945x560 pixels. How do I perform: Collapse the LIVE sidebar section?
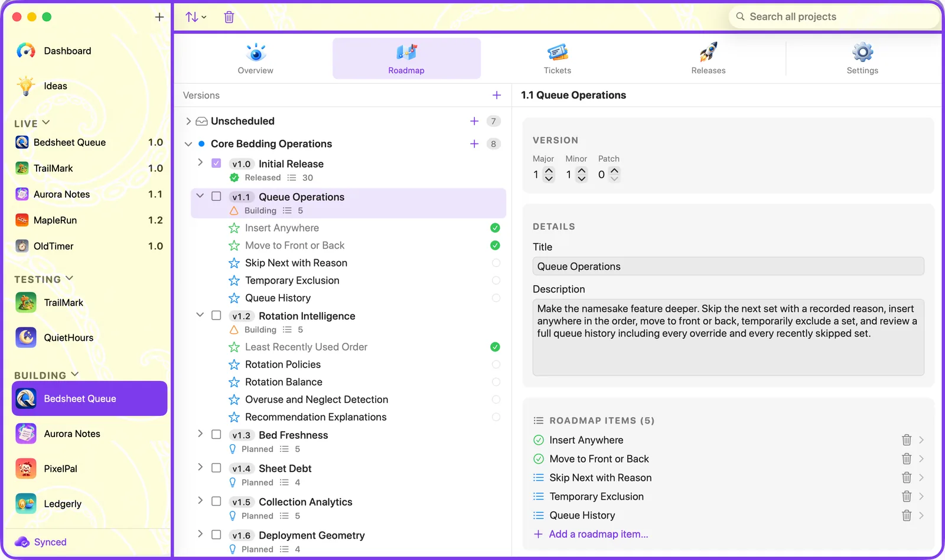(x=47, y=123)
